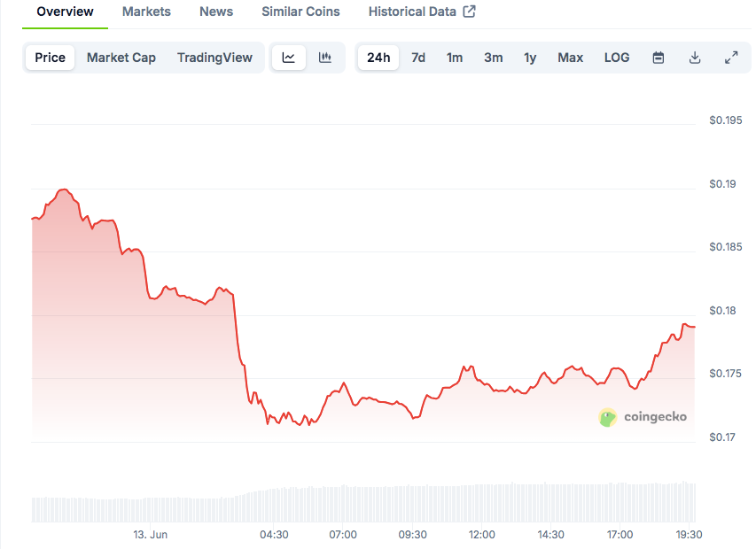Set time range to 7d

(x=418, y=58)
